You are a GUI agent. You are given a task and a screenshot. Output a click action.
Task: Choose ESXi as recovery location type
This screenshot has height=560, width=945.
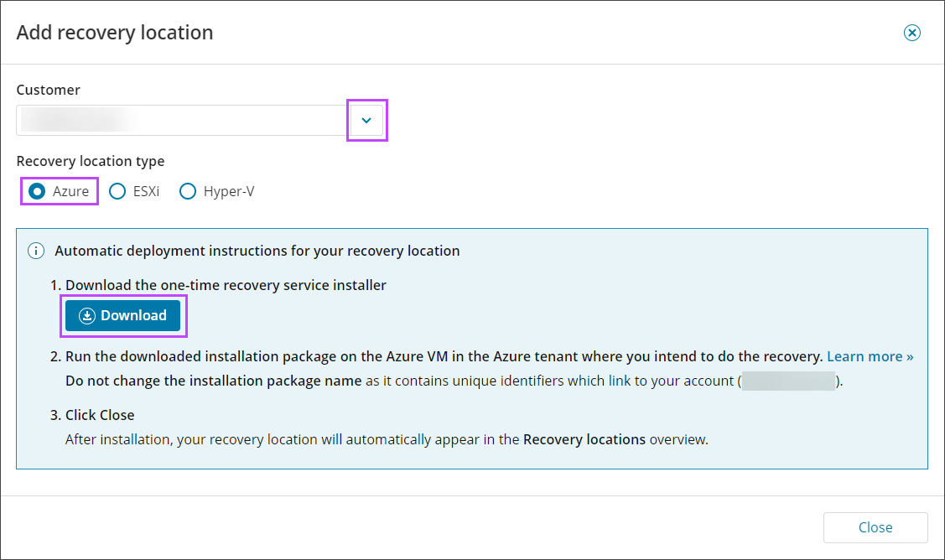click(118, 191)
